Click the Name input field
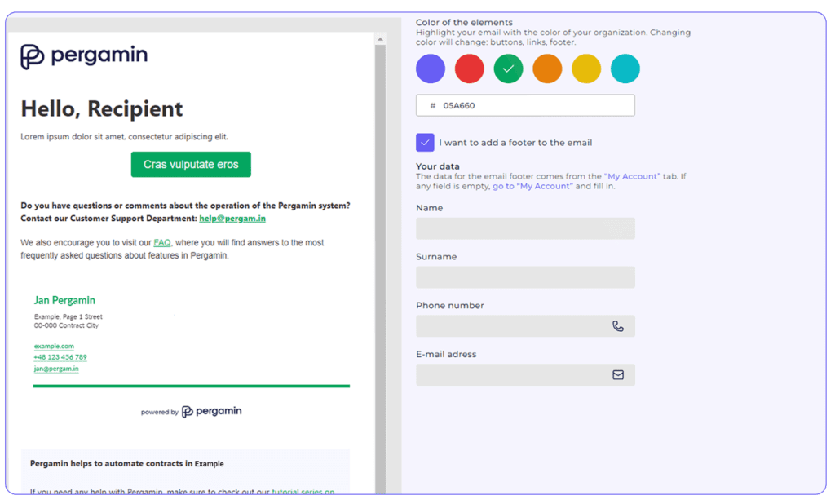Screen dimensions: 835x504 (x=525, y=228)
